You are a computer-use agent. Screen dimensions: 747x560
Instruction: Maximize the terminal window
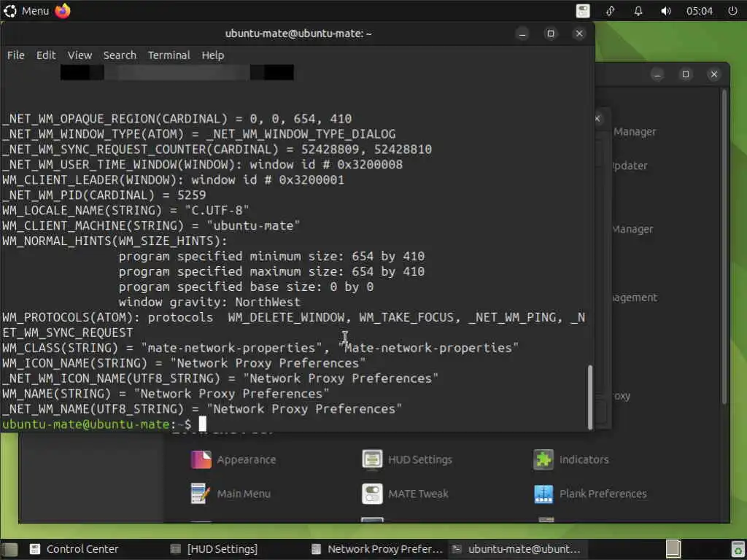(x=551, y=34)
